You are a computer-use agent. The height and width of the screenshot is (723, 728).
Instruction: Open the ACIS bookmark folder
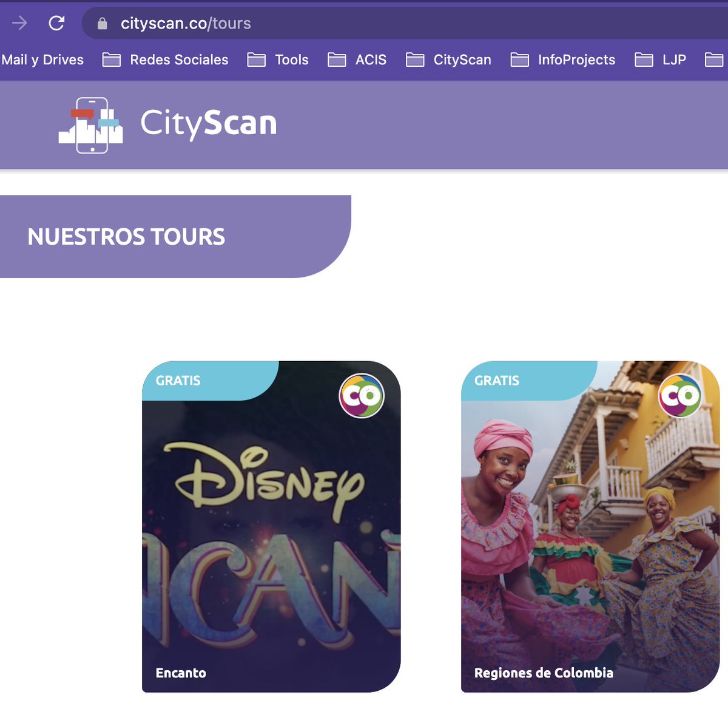click(x=357, y=59)
